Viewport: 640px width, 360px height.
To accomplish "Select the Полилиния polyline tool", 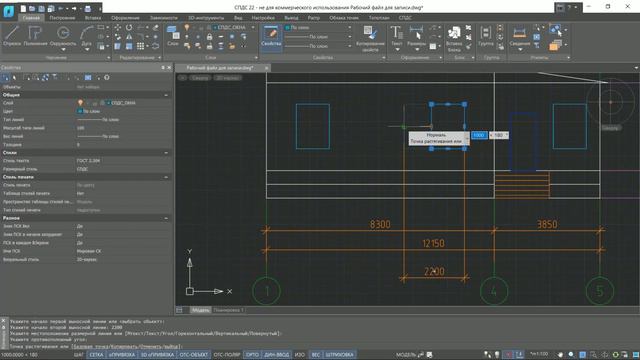I will tap(35, 36).
